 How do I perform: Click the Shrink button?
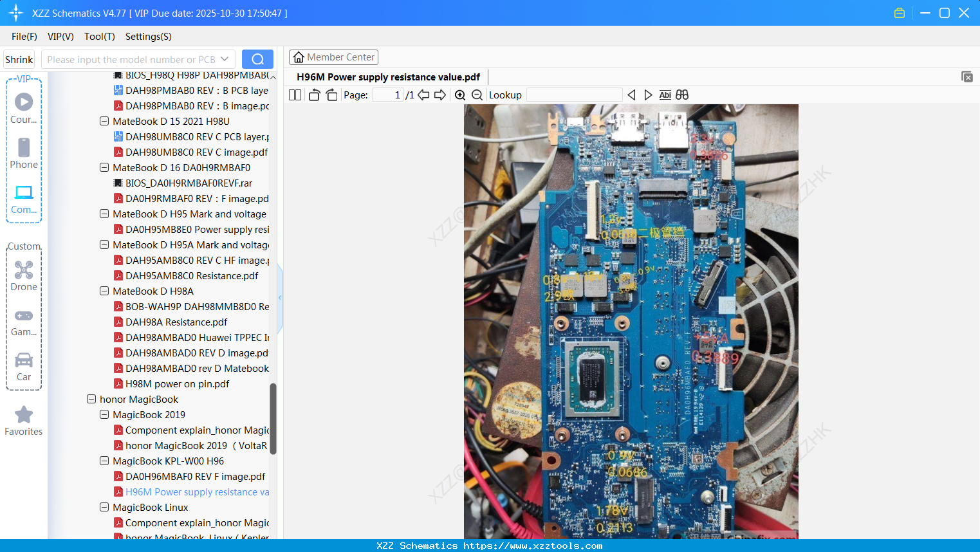pyautogui.click(x=19, y=59)
